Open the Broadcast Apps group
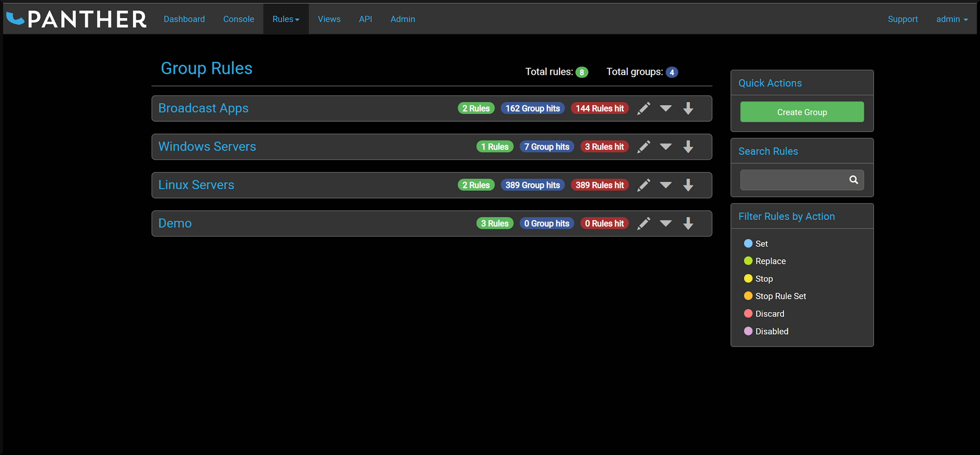Image resolution: width=980 pixels, height=455 pixels. coord(203,108)
